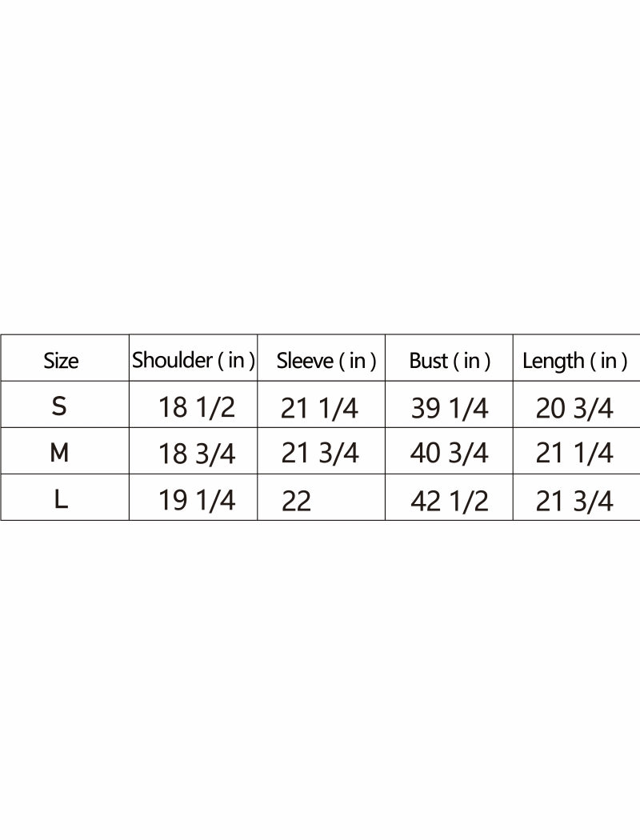Click length value 21 3/4 for L
The image size is (640, 840).
pyautogui.click(x=574, y=501)
